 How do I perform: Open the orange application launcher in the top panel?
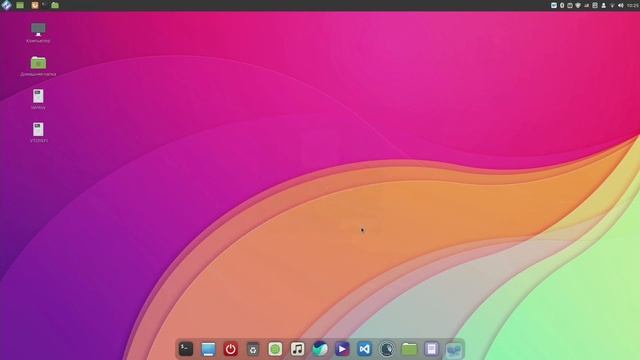point(35,5)
